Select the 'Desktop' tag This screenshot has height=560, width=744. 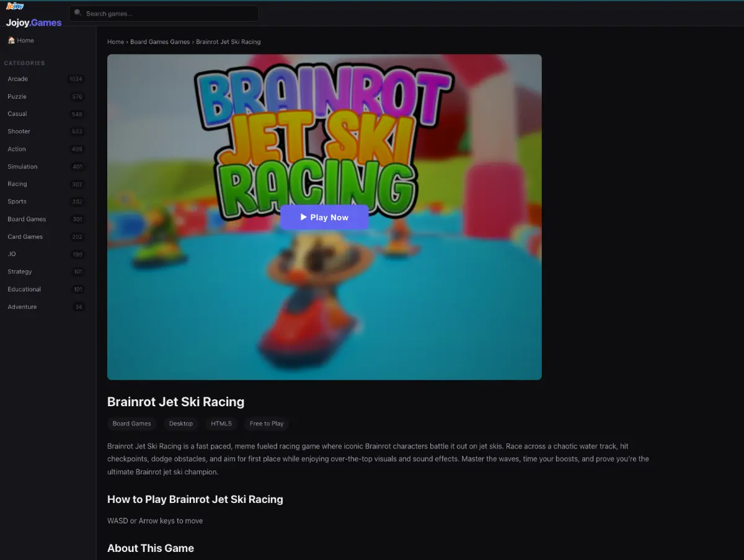click(x=180, y=424)
